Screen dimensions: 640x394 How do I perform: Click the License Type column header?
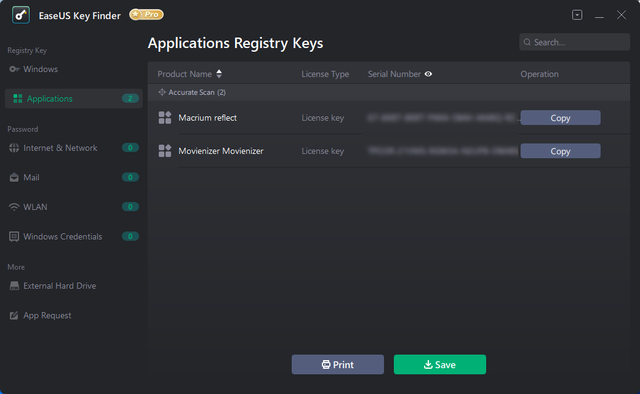(325, 74)
